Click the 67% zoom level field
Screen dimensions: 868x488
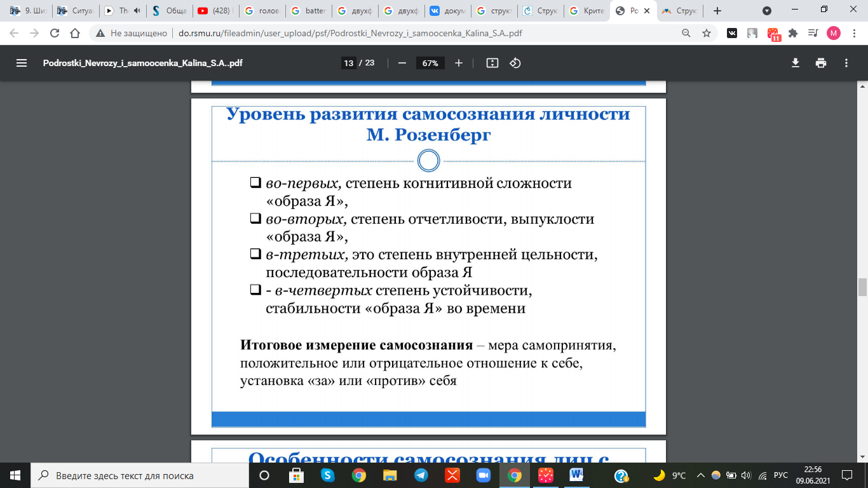[430, 63]
